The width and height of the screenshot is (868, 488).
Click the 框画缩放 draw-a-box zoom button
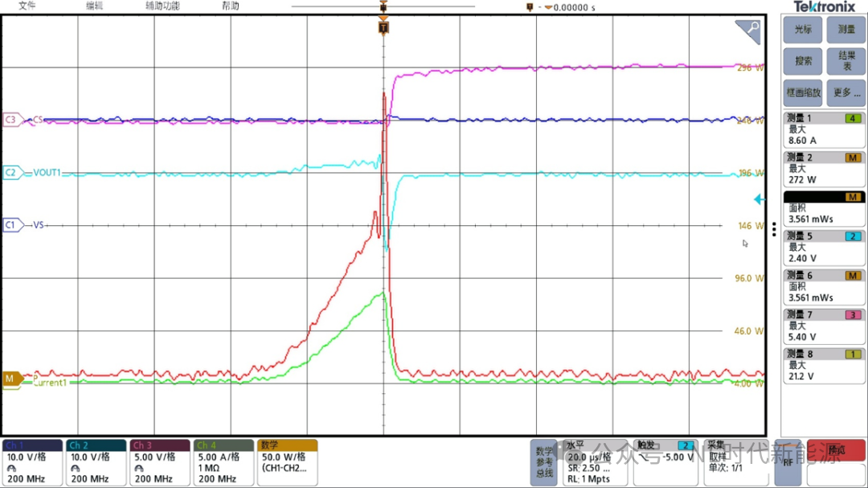(803, 92)
